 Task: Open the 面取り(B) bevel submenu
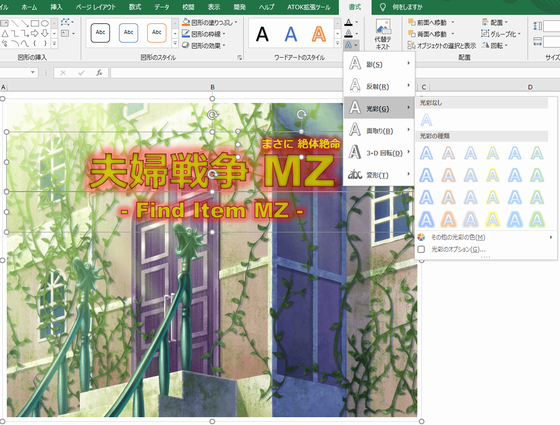click(x=379, y=130)
